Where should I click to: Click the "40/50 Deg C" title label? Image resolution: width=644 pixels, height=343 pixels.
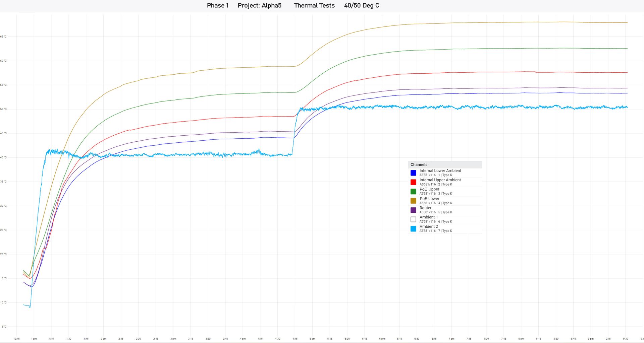pos(362,5)
